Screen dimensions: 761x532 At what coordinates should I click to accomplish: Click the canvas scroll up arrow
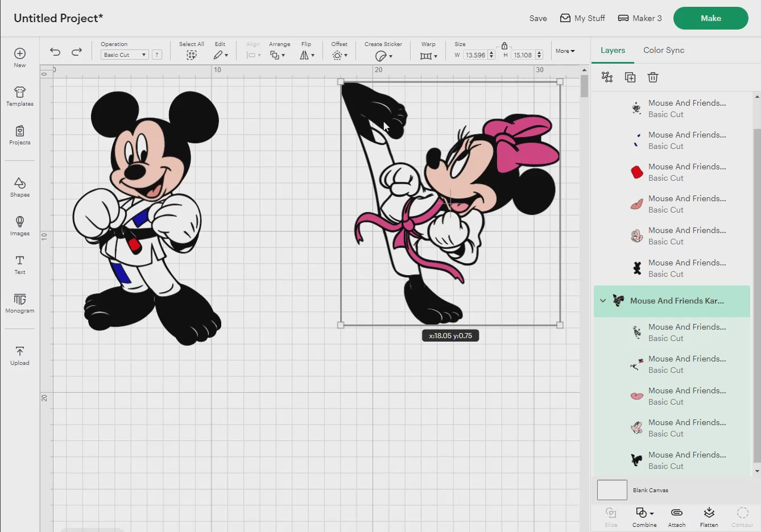coord(584,70)
